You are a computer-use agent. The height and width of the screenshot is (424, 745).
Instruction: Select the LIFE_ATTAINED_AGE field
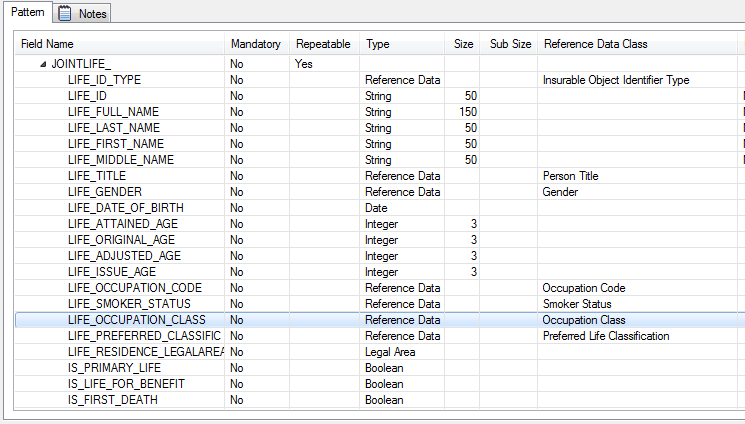[x=123, y=224]
